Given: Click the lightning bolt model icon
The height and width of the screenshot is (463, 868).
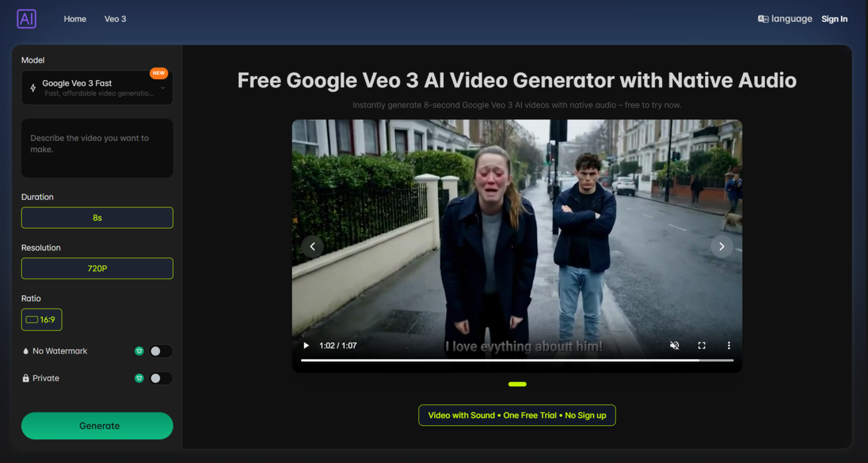Looking at the screenshot, I should coord(33,88).
